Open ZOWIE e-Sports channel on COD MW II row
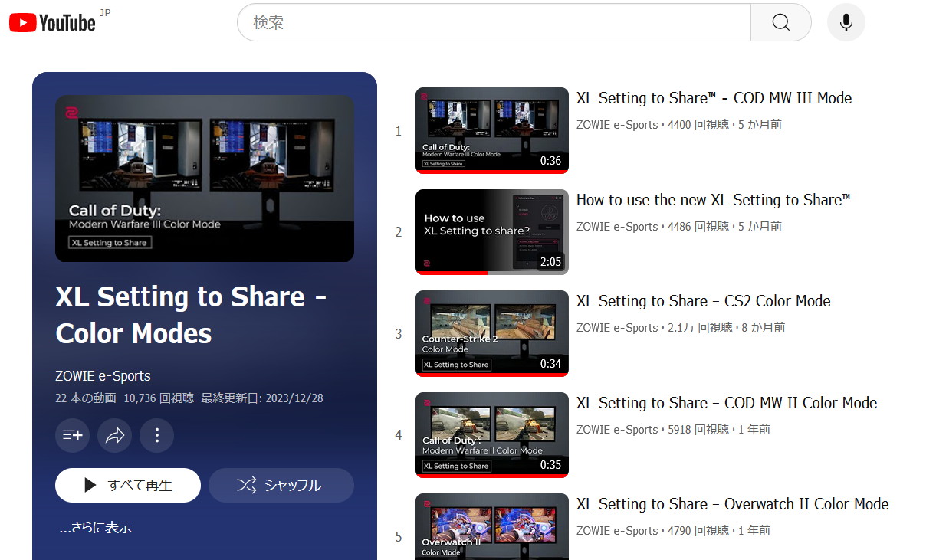Image resolution: width=936 pixels, height=560 pixels. pos(617,430)
